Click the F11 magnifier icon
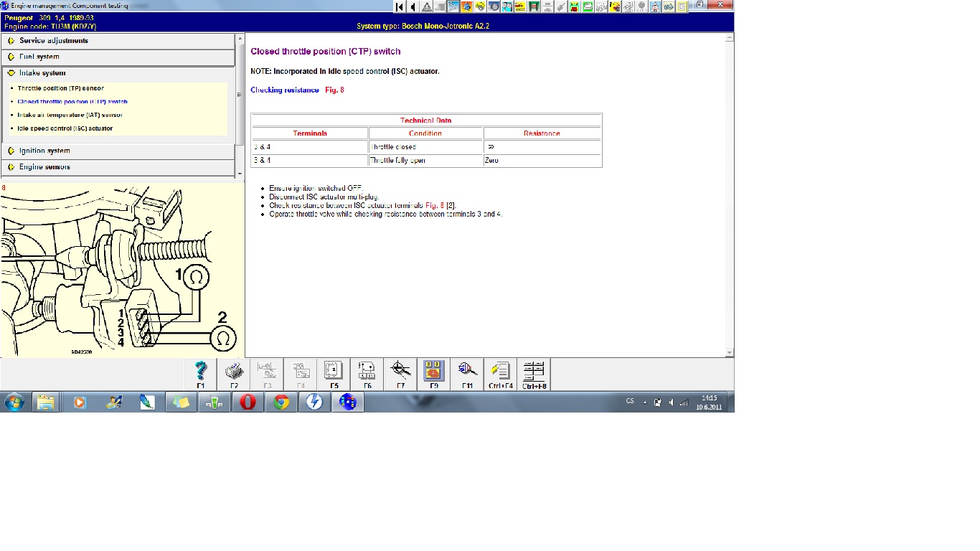This screenshot has width=980, height=551. tap(467, 372)
